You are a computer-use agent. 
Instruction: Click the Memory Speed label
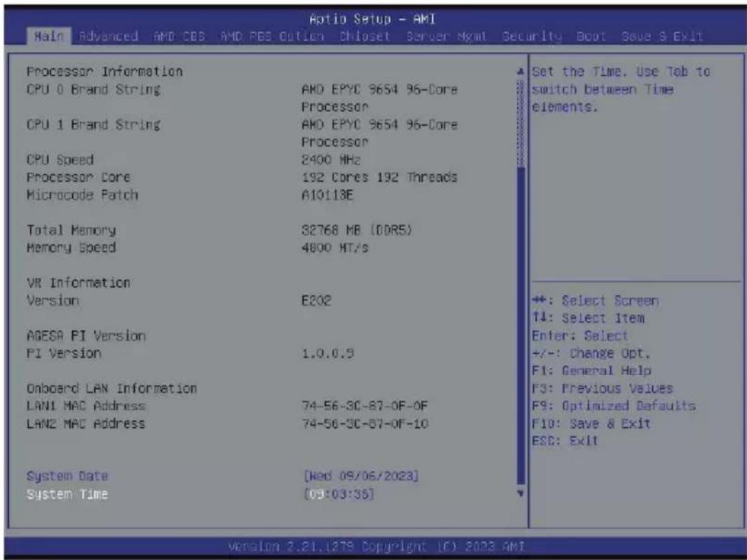(x=71, y=247)
